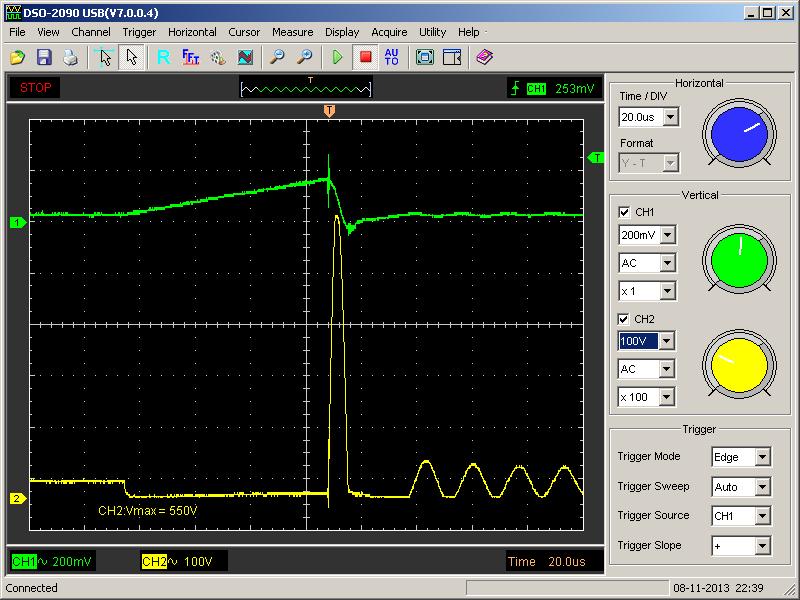Open the CH2 AC coupling dropdown

[667, 369]
